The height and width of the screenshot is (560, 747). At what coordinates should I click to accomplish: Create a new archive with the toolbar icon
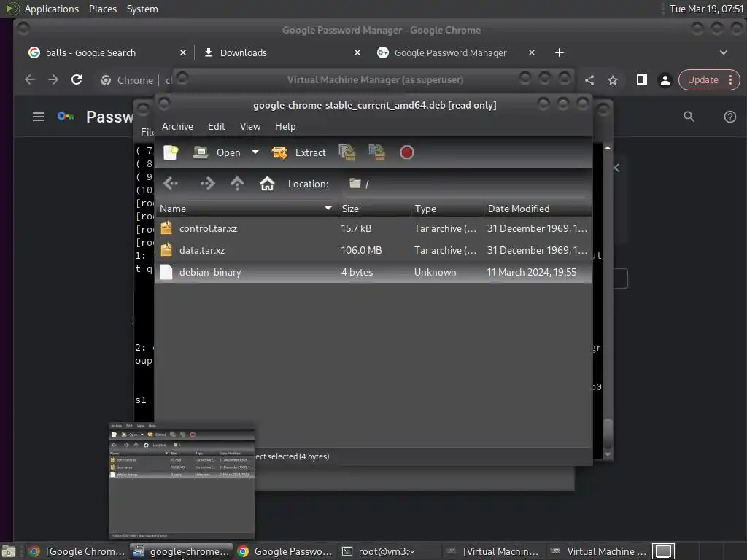pyautogui.click(x=171, y=152)
